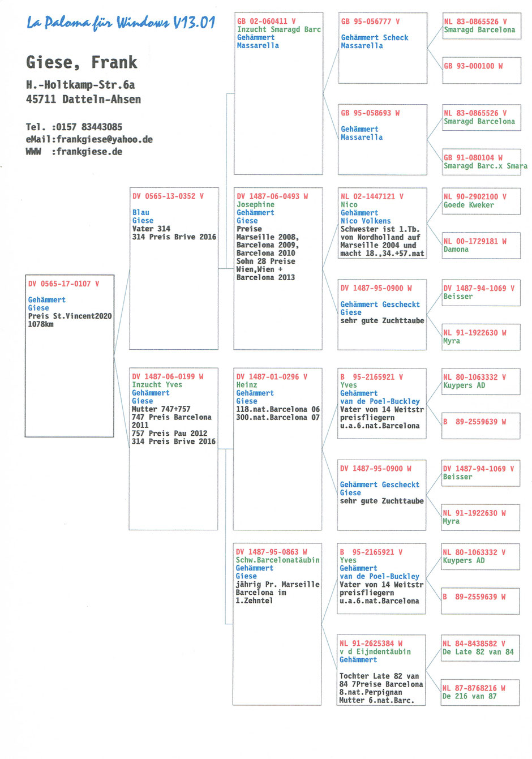Click the line 'macht 18.,34.+57.nat'
Image resolution: width=532 pixels, height=759 pixels.
coord(383,254)
